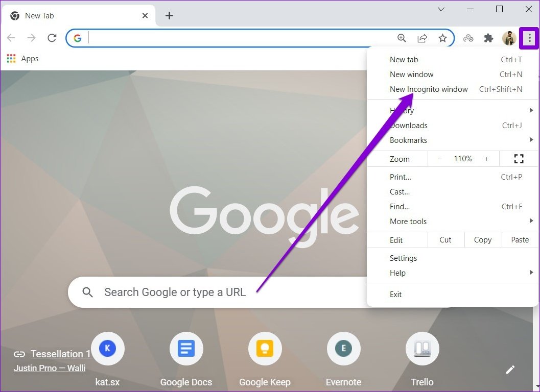
Task: Expand the History submenu
Action: tap(453, 110)
